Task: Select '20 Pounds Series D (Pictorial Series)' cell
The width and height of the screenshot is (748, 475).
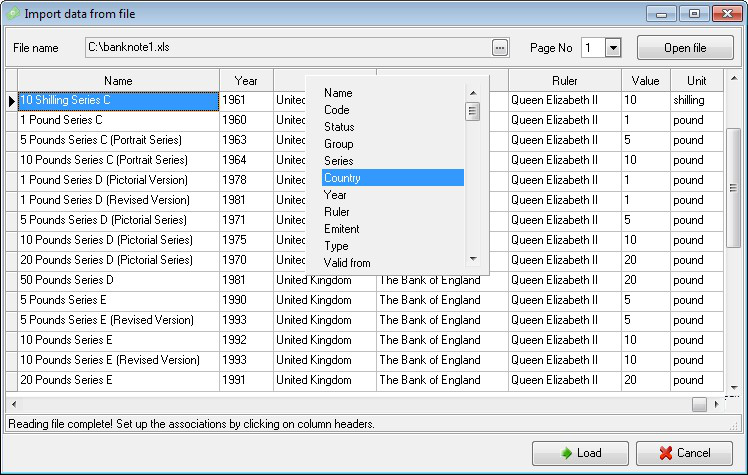Action: tap(118, 261)
